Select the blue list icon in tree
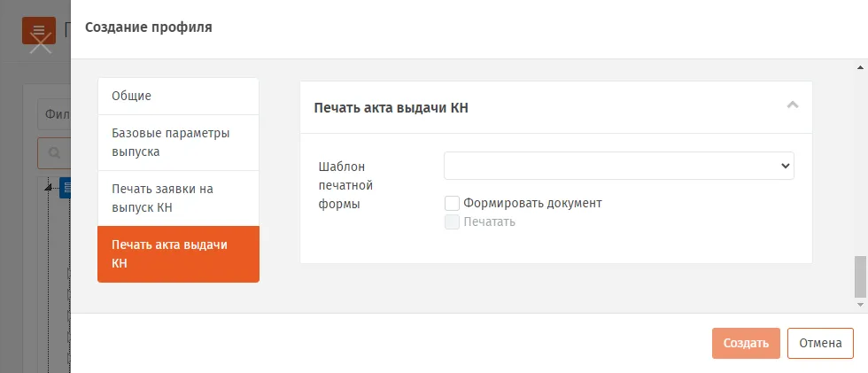The image size is (868, 373). pyautogui.click(x=66, y=188)
